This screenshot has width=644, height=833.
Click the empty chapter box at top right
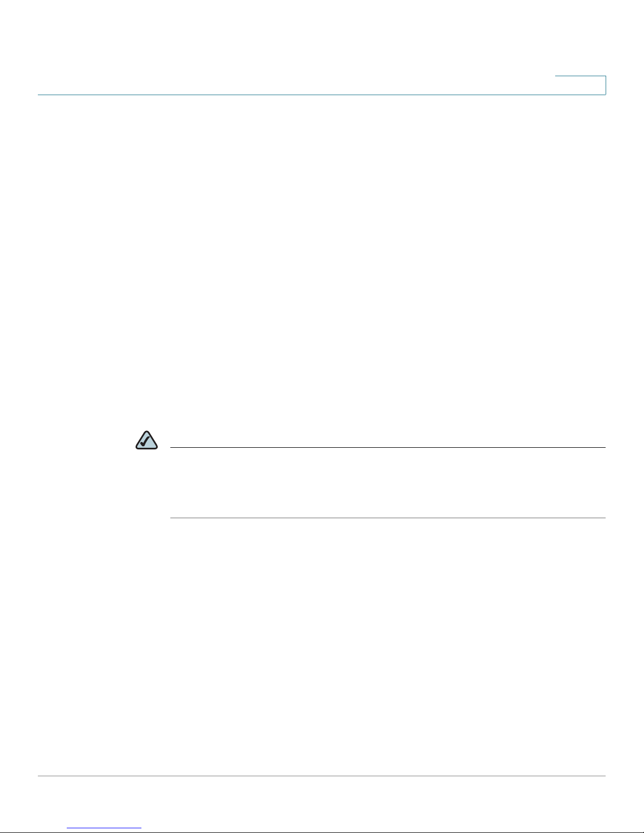pos(580,85)
